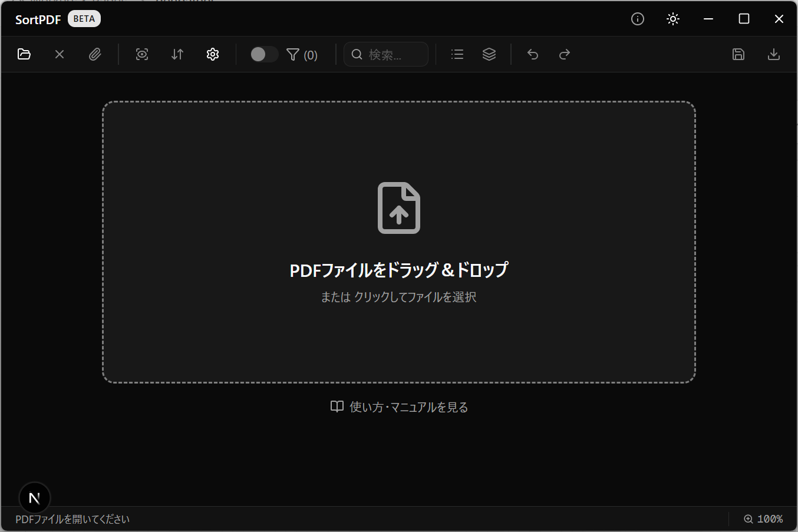Open the 使い方・マニュアルを見る link

coord(400,407)
